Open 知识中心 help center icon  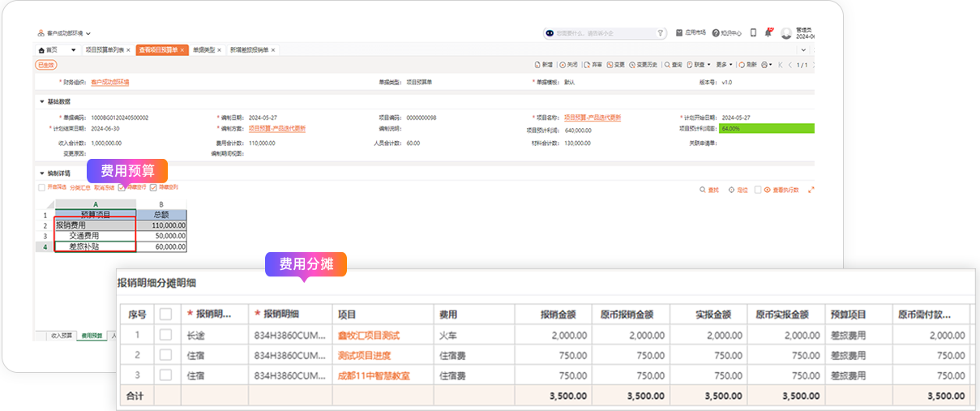(716, 33)
